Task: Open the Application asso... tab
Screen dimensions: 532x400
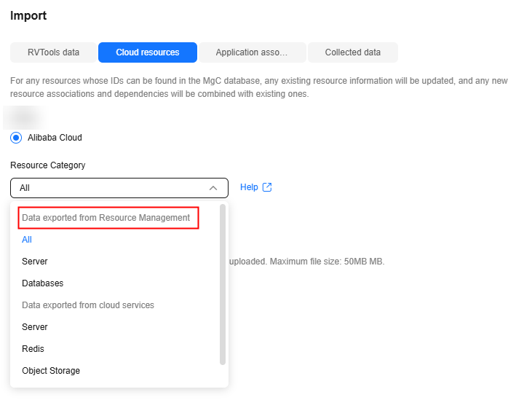Action: tap(252, 52)
